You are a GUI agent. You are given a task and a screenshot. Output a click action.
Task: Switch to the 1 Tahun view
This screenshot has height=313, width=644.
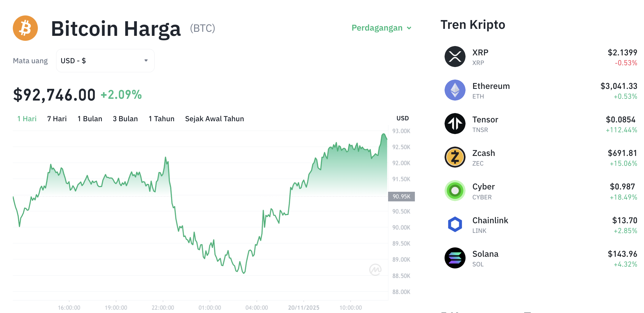[x=161, y=119]
